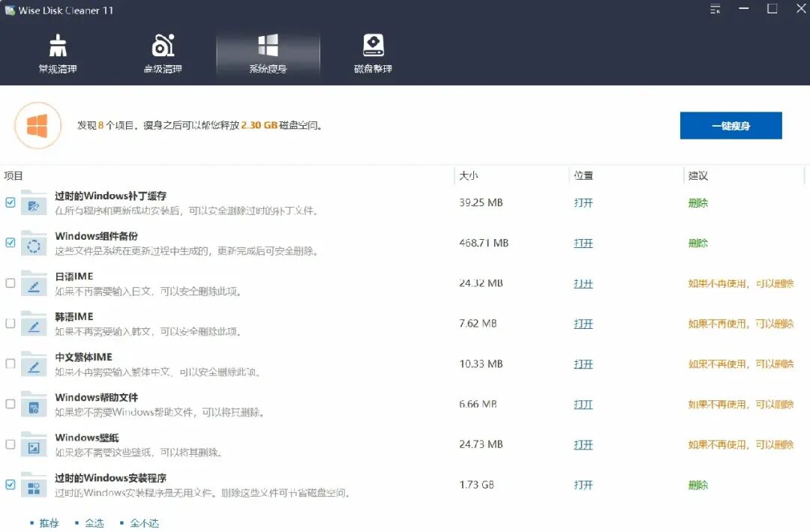
Task: Click the Windows组件备份 folder icon
Action: (x=34, y=243)
